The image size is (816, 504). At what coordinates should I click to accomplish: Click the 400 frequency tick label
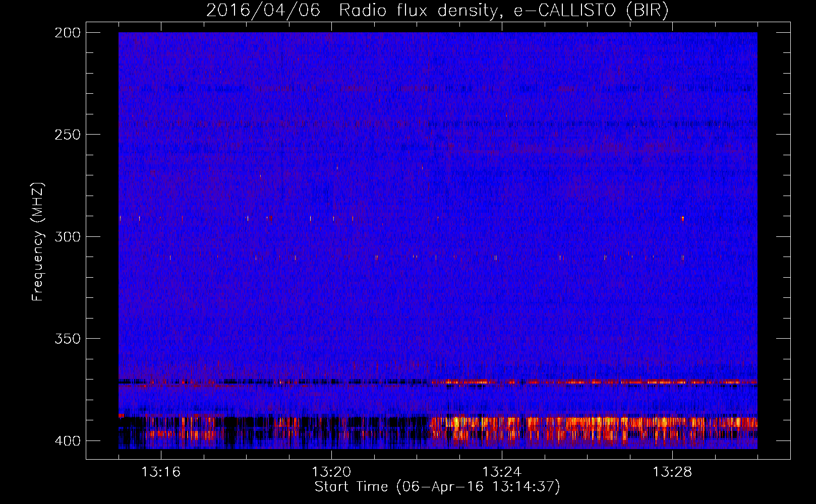[x=68, y=440]
